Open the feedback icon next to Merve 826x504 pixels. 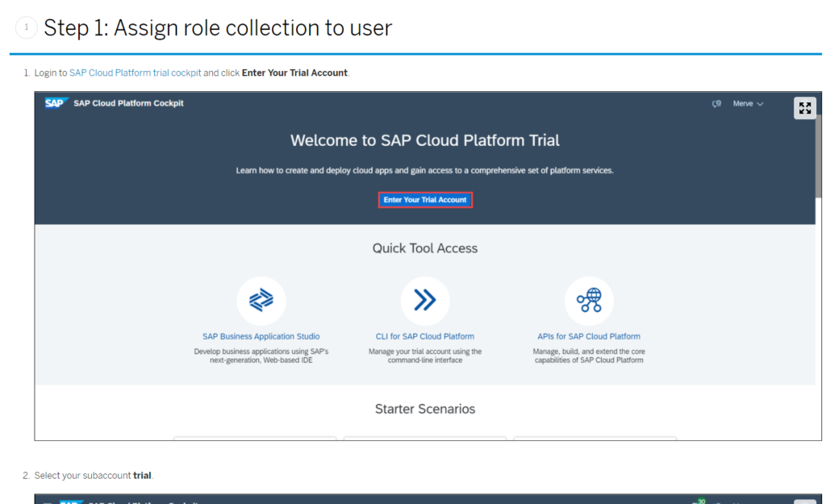pos(716,104)
